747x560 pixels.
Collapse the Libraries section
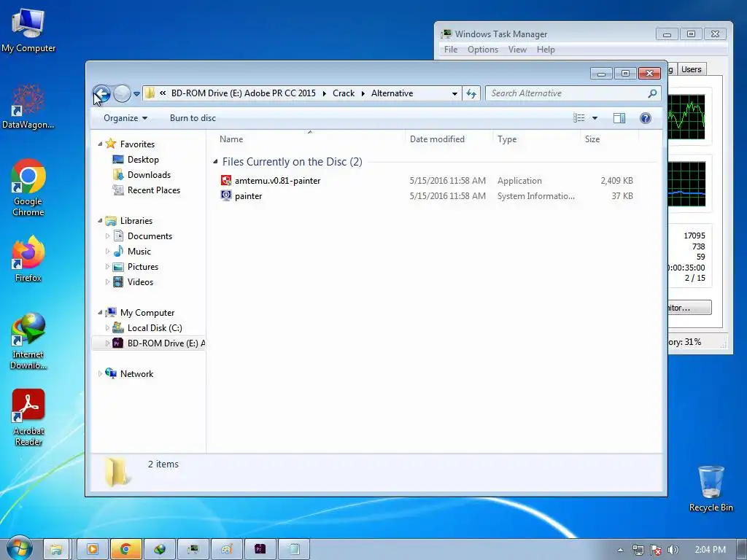point(100,220)
